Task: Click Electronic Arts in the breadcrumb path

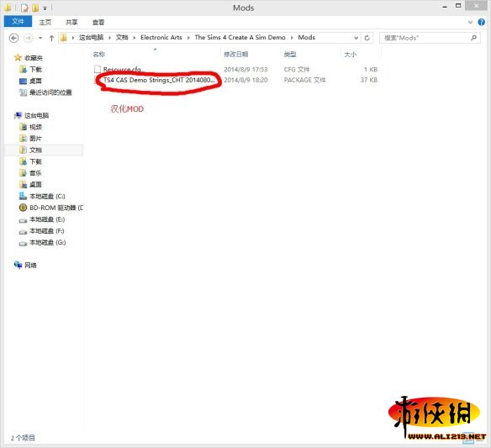Action: 161,38
